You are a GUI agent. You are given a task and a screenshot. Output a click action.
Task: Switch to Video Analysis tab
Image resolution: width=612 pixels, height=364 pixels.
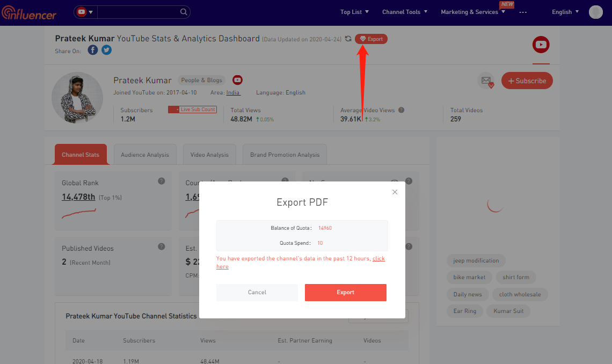[x=209, y=155]
